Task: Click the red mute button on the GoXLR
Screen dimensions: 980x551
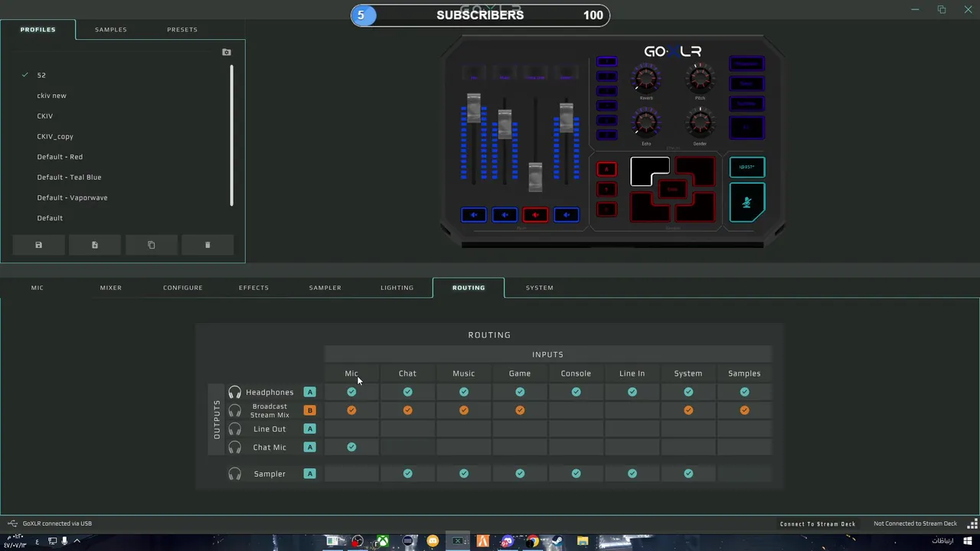Action: (x=535, y=215)
